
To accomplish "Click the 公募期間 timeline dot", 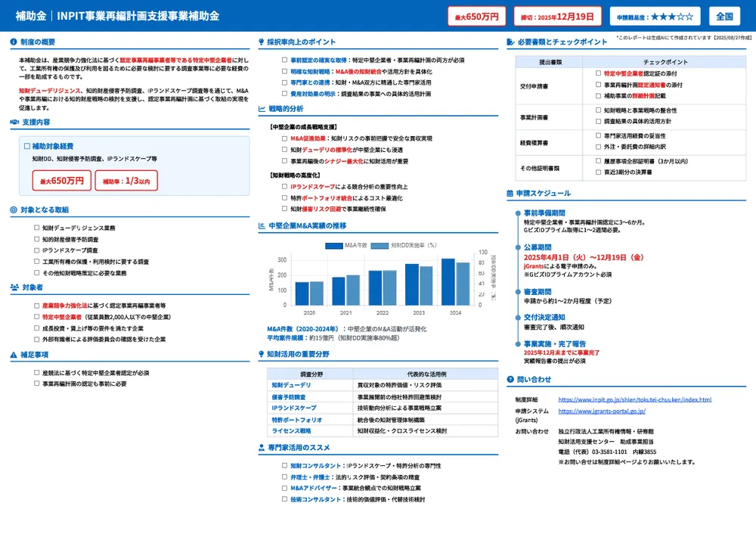I will (518, 247).
